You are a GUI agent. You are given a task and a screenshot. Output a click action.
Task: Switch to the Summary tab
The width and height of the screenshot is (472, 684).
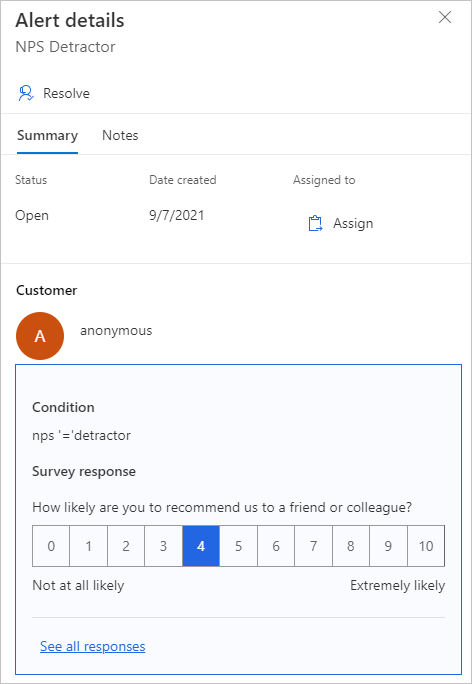[x=48, y=136]
